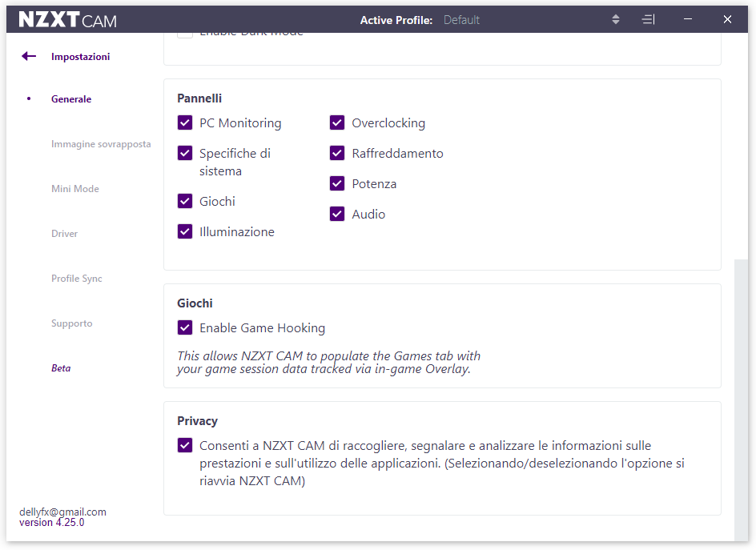Viewport: 756px width, 550px height.
Task: Click the Active Profile label
Action: (x=396, y=20)
